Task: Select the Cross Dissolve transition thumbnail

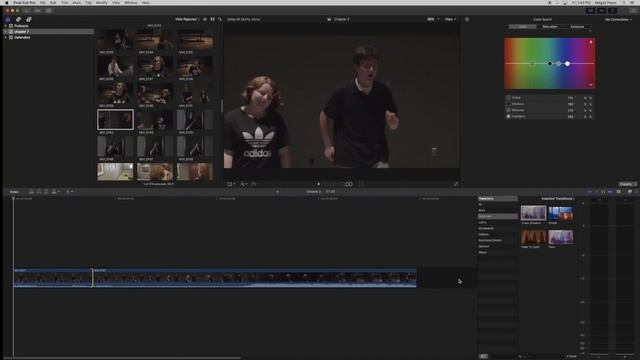Action: (533, 213)
